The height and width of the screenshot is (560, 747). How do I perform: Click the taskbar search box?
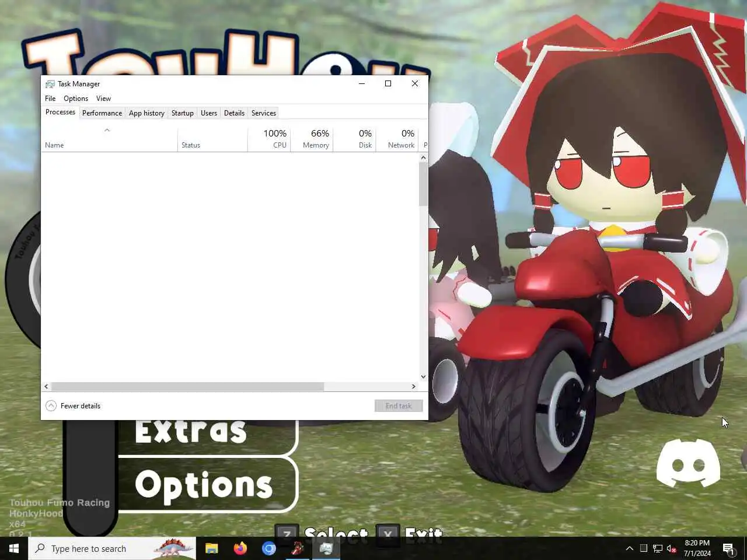point(112,548)
